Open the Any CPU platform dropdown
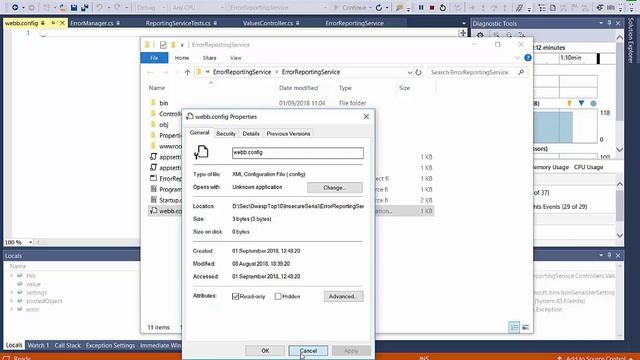This screenshot has width=640, height=360. point(198,7)
